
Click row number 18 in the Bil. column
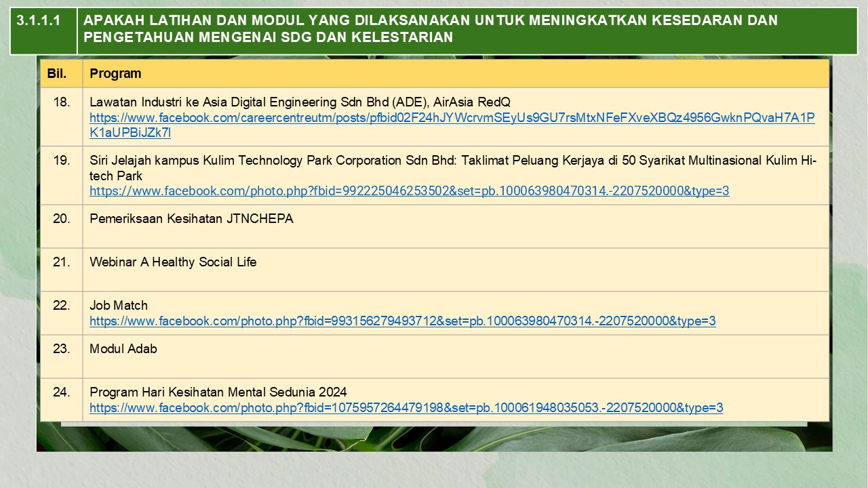click(x=62, y=102)
